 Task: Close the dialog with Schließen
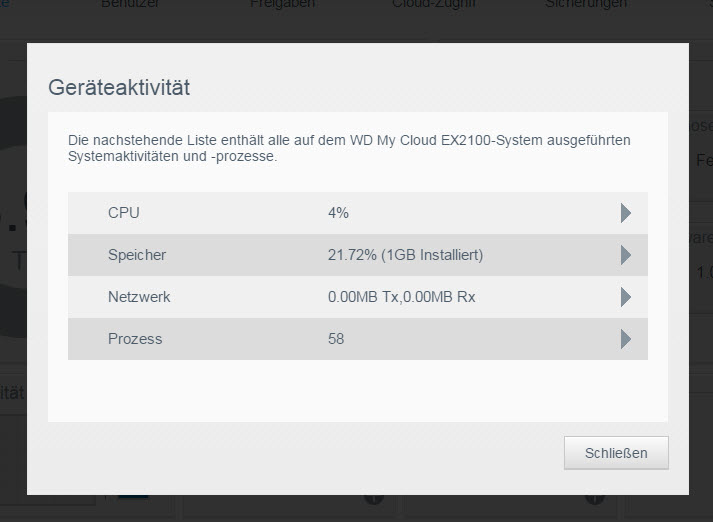616,453
